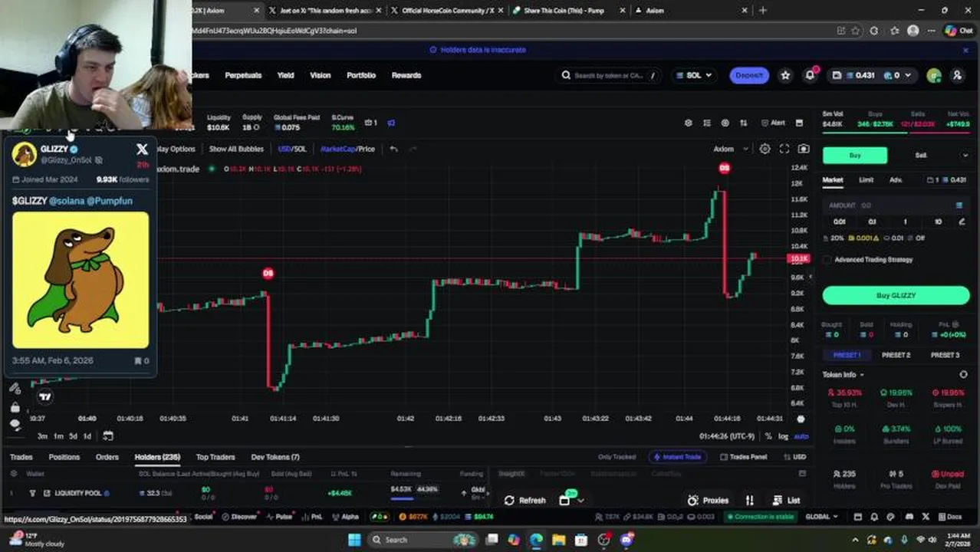980x552 pixels.
Task: Toggle Instant Trade
Action: (x=676, y=457)
